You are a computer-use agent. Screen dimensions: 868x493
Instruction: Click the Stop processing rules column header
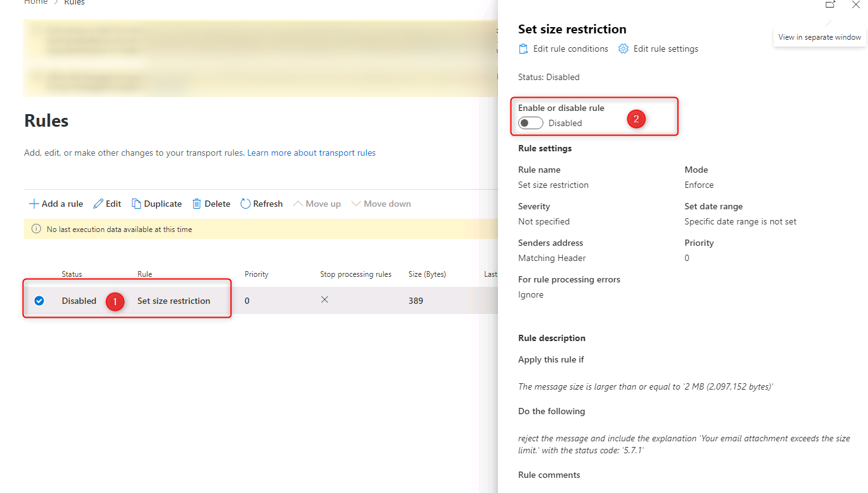click(x=356, y=274)
